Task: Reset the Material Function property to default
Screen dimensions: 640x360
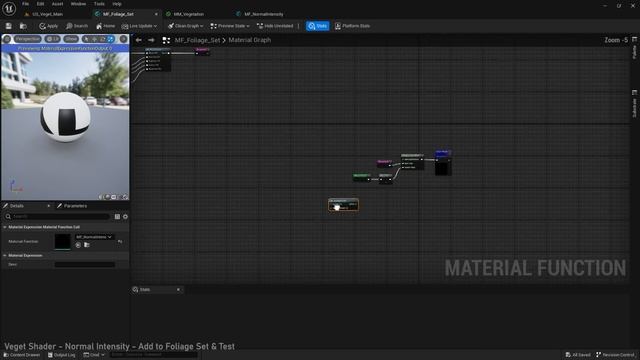Action: pos(120,242)
